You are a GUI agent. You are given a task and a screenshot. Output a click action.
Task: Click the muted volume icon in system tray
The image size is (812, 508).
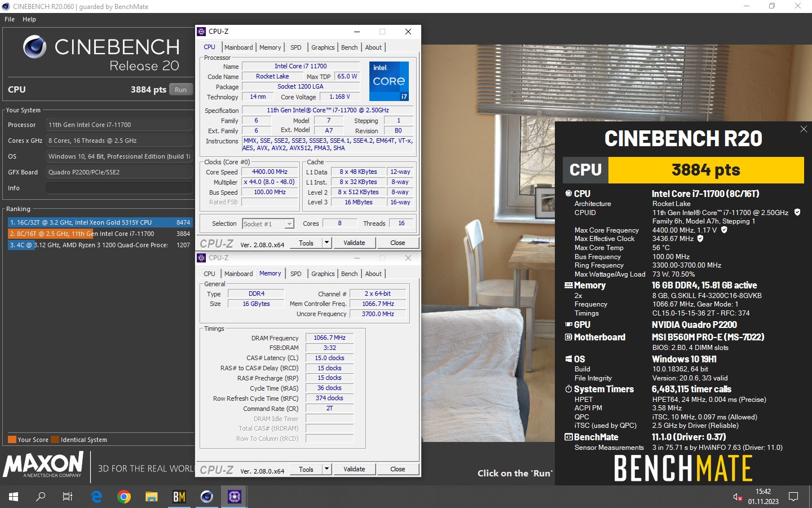click(x=737, y=497)
